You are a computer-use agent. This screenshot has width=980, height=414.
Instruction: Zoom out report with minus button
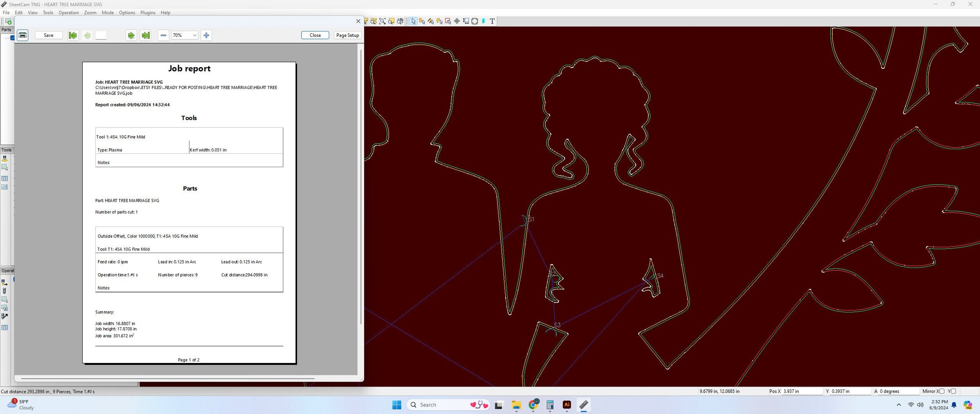pos(163,35)
